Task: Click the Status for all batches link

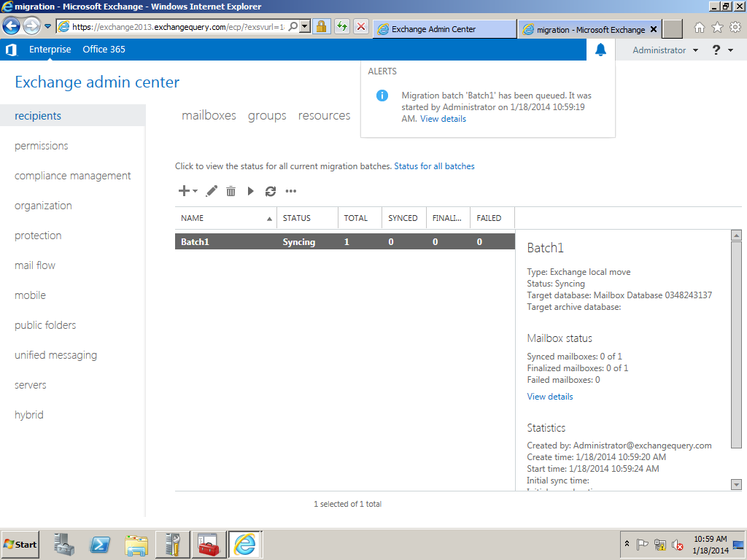Action: click(434, 166)
